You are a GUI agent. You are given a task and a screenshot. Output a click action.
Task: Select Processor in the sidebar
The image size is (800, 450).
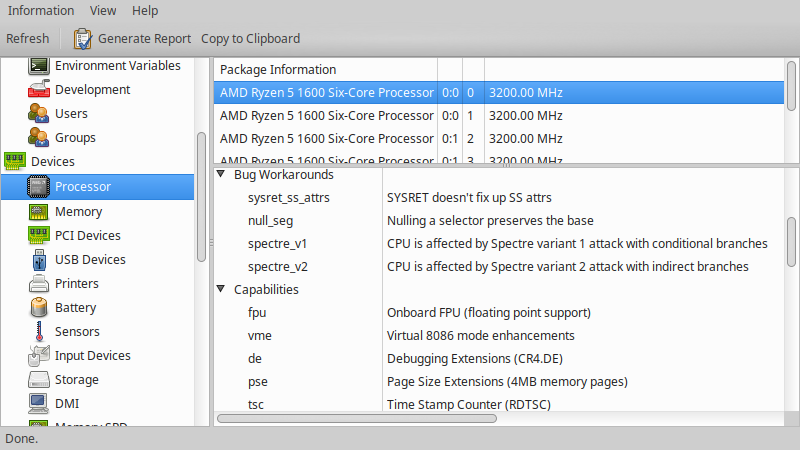(97, 187)
